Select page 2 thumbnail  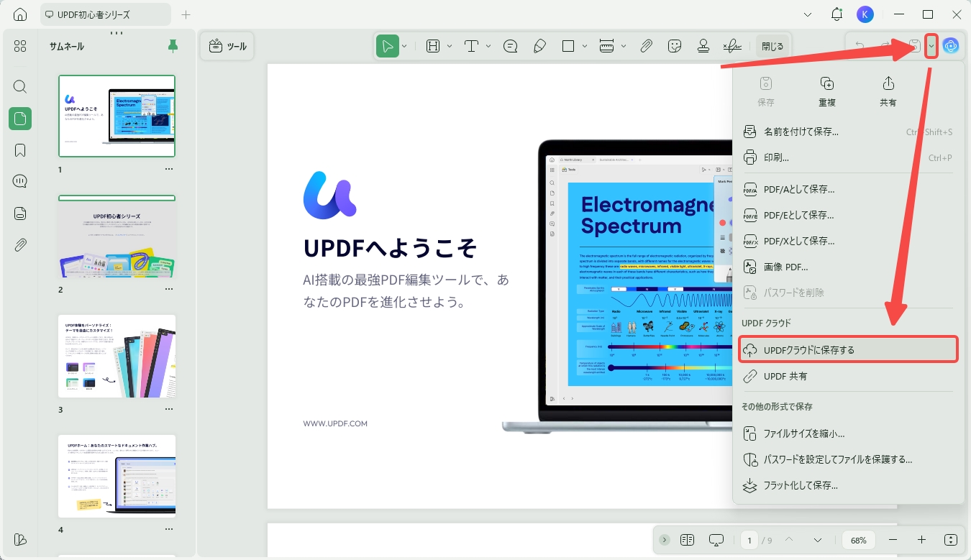[117, 237]
